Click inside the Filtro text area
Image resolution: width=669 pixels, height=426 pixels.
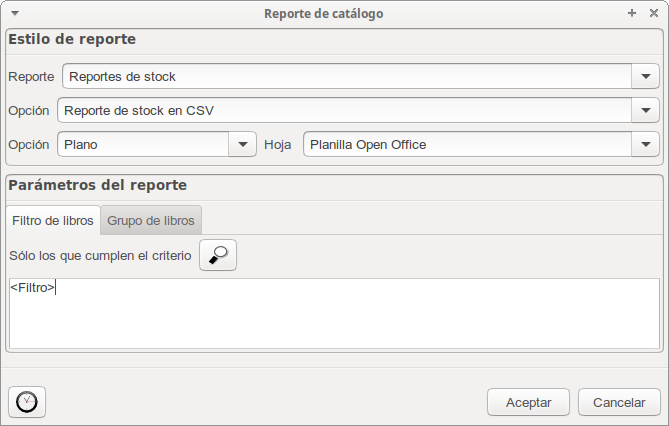(x=334, y=313)
